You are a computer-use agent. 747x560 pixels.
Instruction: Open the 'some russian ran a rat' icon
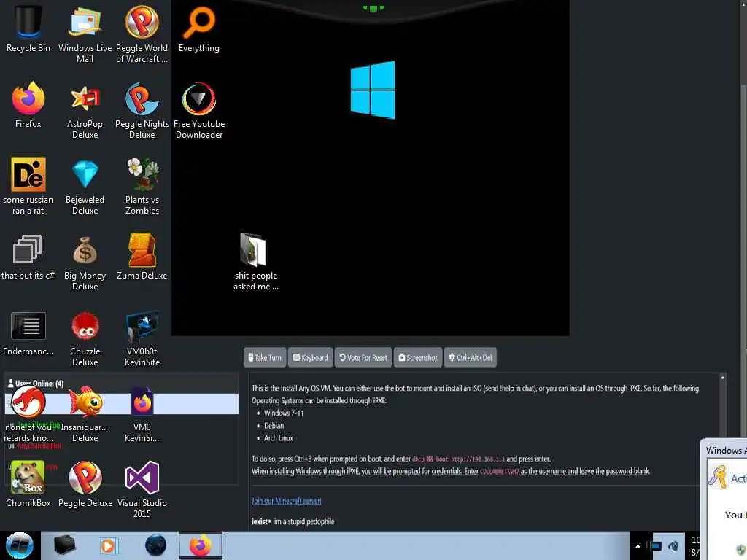tap(28, 186)
